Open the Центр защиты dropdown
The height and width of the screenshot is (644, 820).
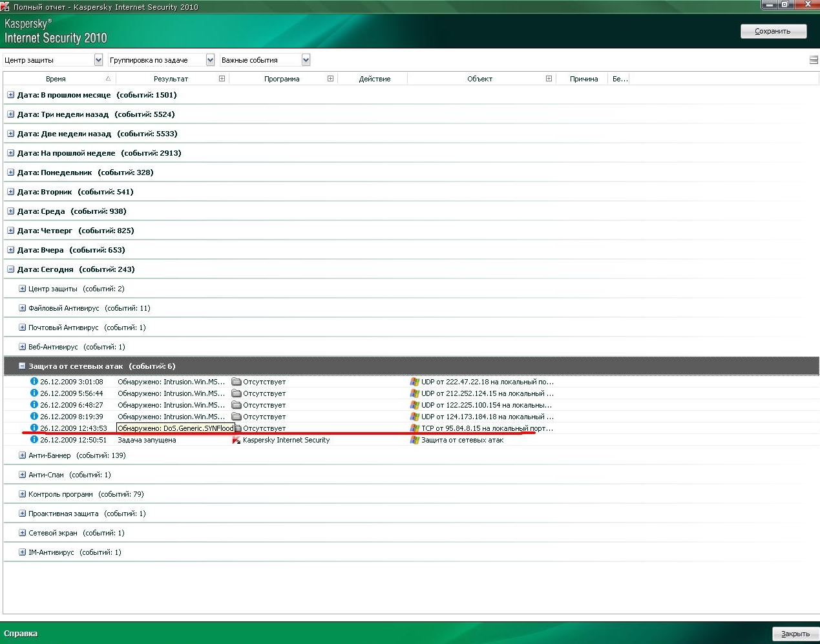pyautogui.click(x=98, y=60)
